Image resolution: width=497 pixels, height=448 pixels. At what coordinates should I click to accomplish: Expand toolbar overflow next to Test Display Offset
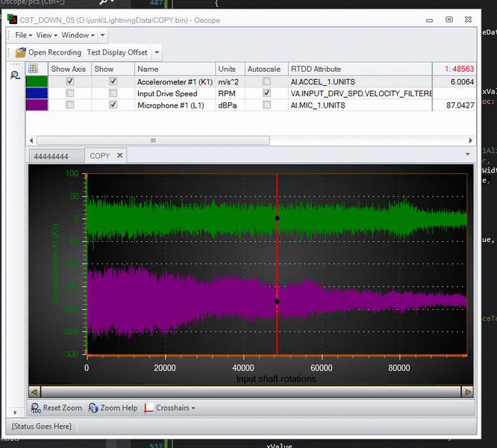pyautogui.click(x=157, y=53)
